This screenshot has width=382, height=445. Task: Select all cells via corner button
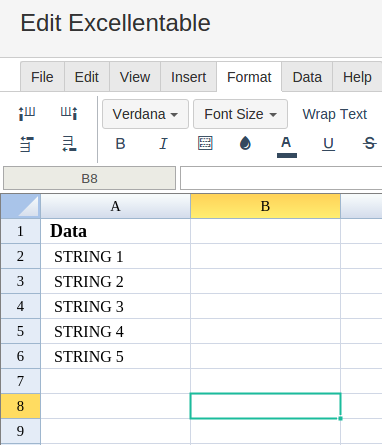[x=20, y=206]
